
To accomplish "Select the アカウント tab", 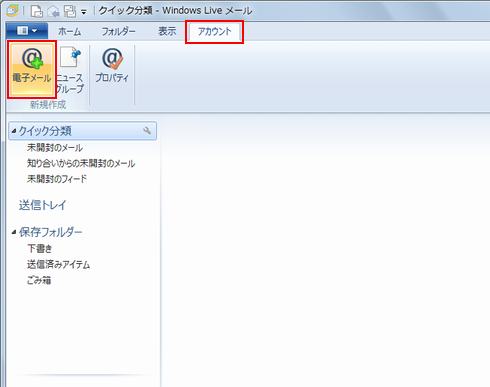I will pos(214,32).
